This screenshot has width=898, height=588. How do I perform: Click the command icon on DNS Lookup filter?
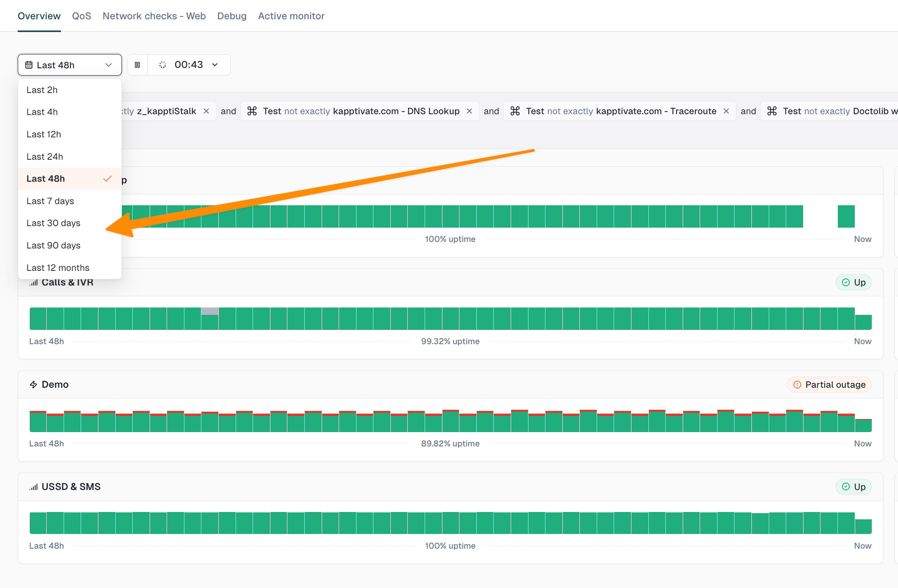pos(252,111)
